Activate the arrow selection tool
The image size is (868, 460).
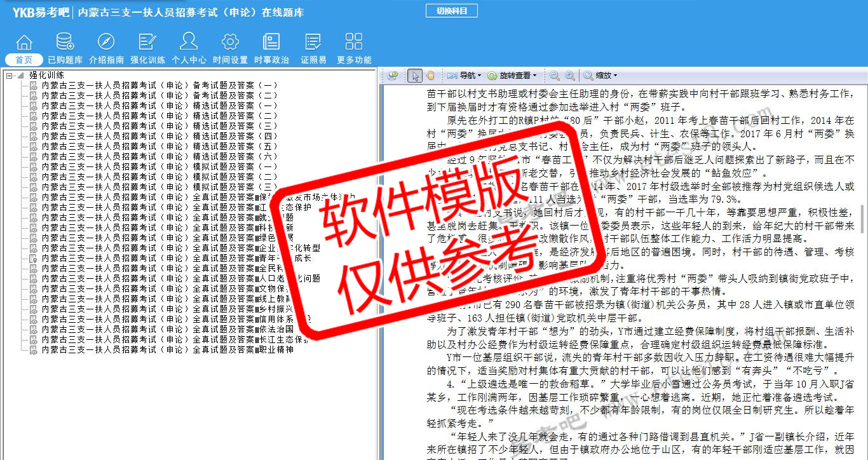point(415,76)
